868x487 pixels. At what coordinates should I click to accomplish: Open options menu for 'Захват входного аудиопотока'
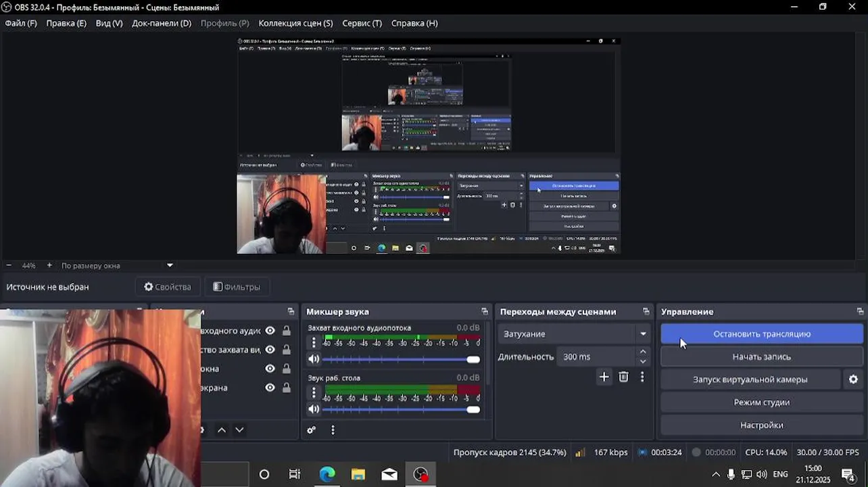click(314, 342)
